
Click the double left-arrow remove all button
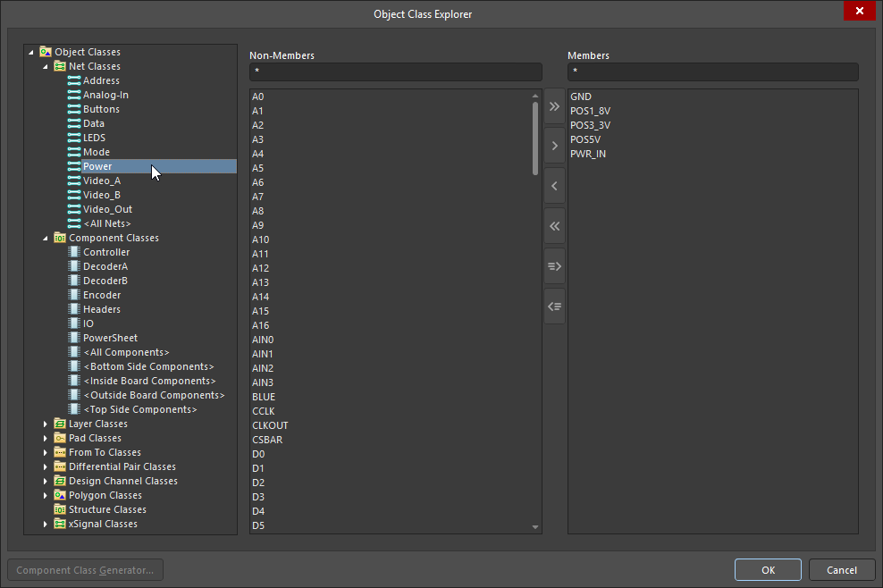[554, 226]
